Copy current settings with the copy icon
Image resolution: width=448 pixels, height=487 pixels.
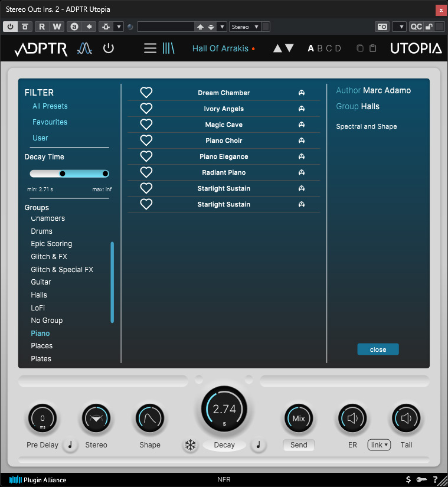click(x=360, y=48)
